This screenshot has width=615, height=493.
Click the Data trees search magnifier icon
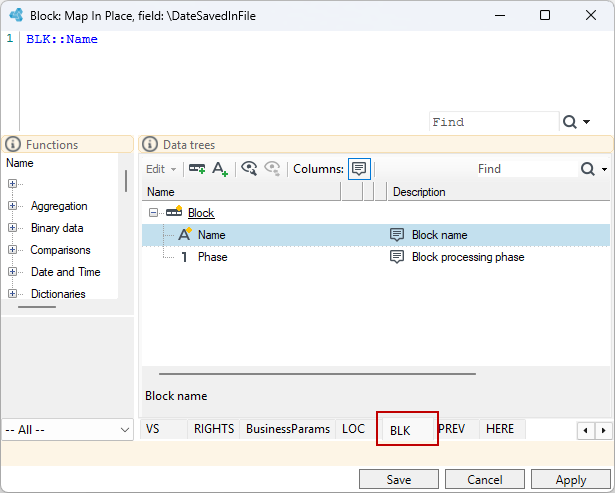tap(588, 169)
